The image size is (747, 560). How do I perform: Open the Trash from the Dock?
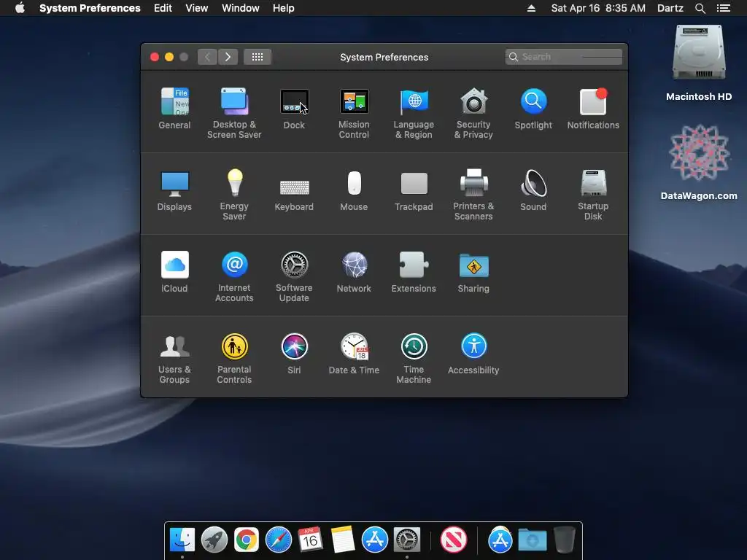click(564, 540)
